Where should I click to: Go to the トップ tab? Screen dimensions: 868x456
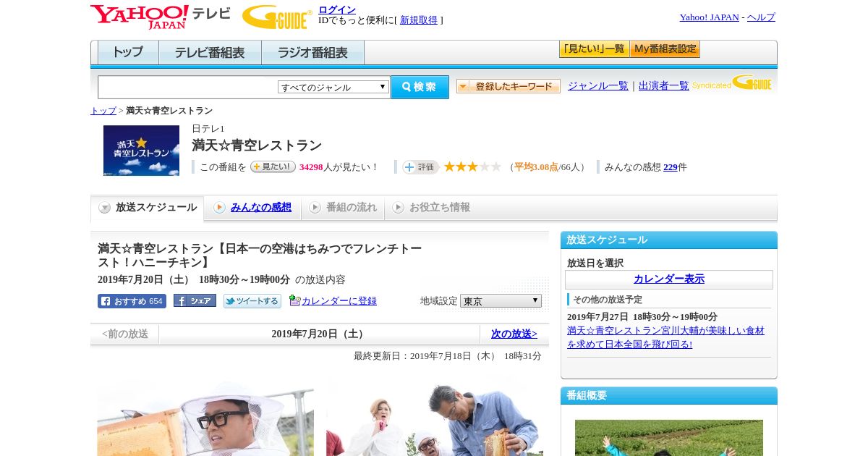tap(128, 53)
